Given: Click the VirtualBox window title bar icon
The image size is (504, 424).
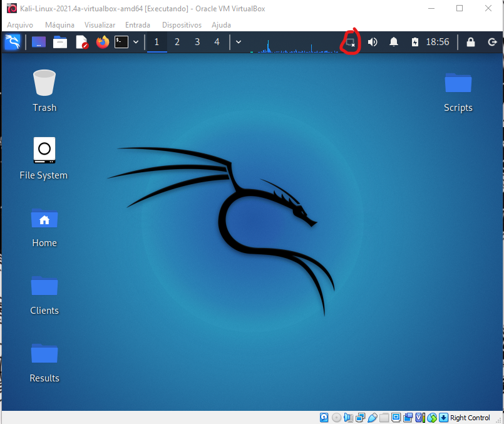Looking at the screenshot, I should click(x=12, y=8).
